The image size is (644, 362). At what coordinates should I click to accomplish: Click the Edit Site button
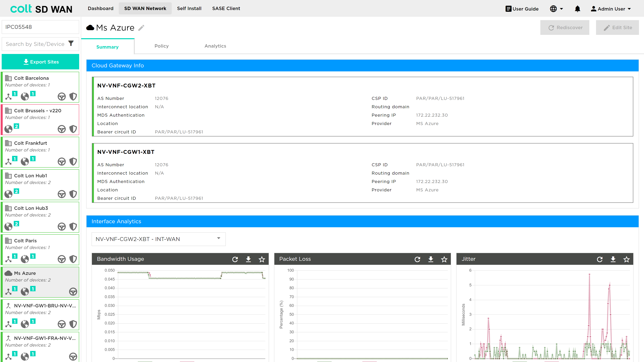617,27
